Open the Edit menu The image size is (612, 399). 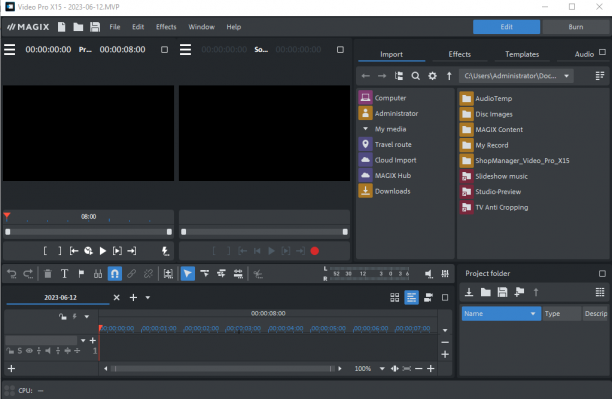pos(138,27)
